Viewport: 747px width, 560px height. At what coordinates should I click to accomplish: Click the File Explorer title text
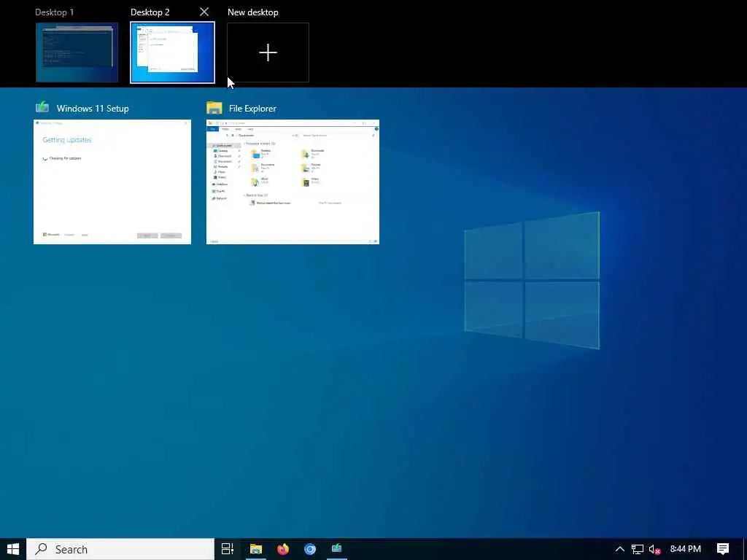coord(252,109)
